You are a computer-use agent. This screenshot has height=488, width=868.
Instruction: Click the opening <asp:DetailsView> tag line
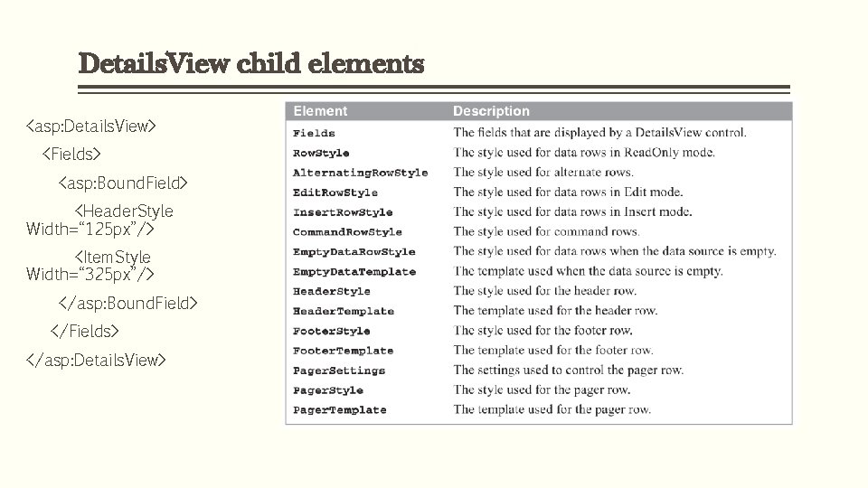pyautogui.click(x=91, y=125)
